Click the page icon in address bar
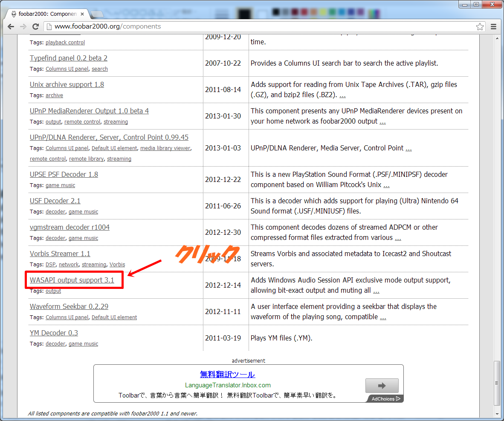 click(x=49, y=27)
